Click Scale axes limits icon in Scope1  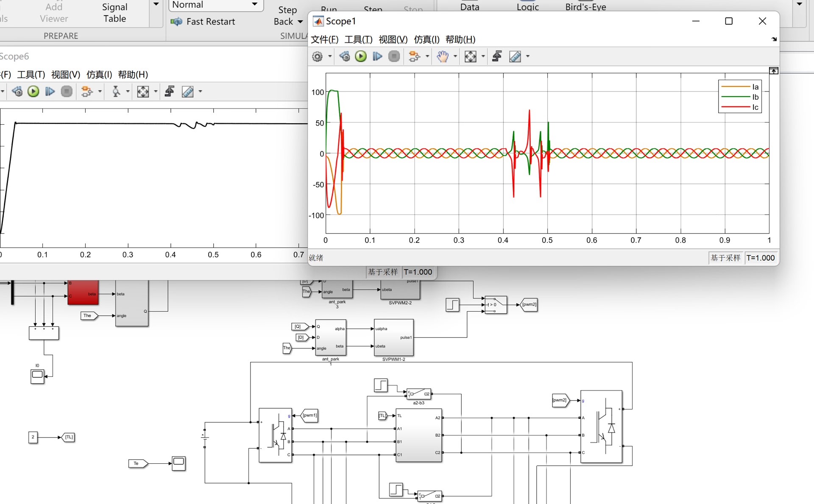tap(470, 56)
